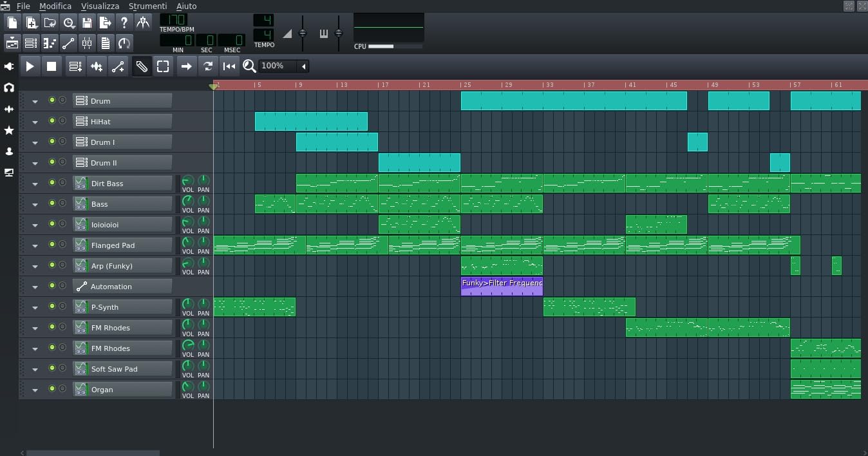This screenshot has height=456, width=868.
Task: Click the master volume slider
Action: click(x=303, y=33)
